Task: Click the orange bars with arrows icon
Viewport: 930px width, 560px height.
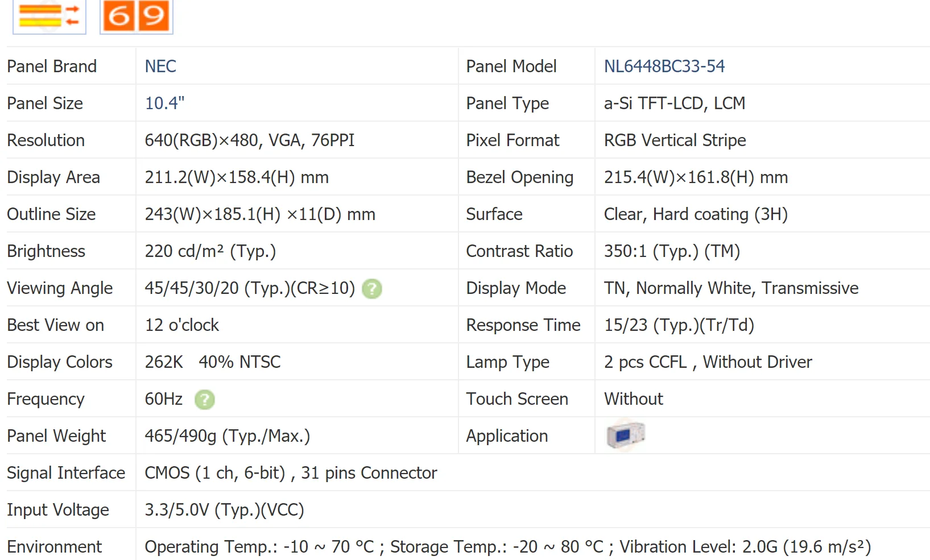Action: pyautogui.click(x=49, y=16)
